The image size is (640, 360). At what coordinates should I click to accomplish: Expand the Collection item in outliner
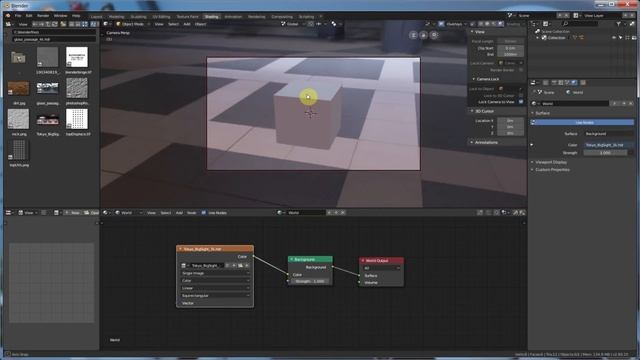click(x=538, y=38)
